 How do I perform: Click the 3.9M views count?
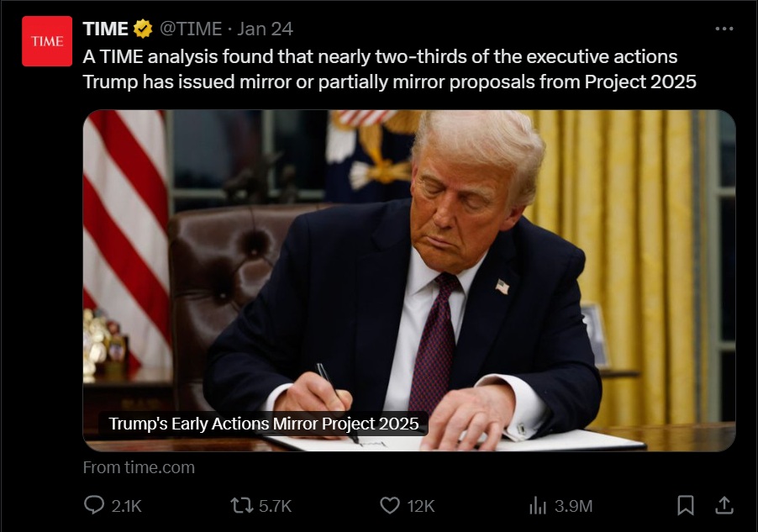(x=573, y=506)
